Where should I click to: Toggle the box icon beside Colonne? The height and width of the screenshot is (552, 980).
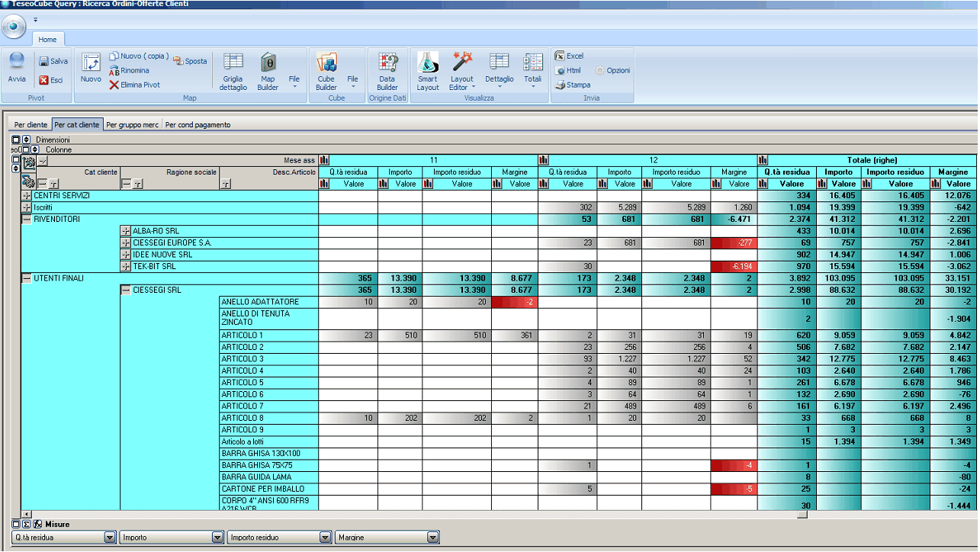26,150
